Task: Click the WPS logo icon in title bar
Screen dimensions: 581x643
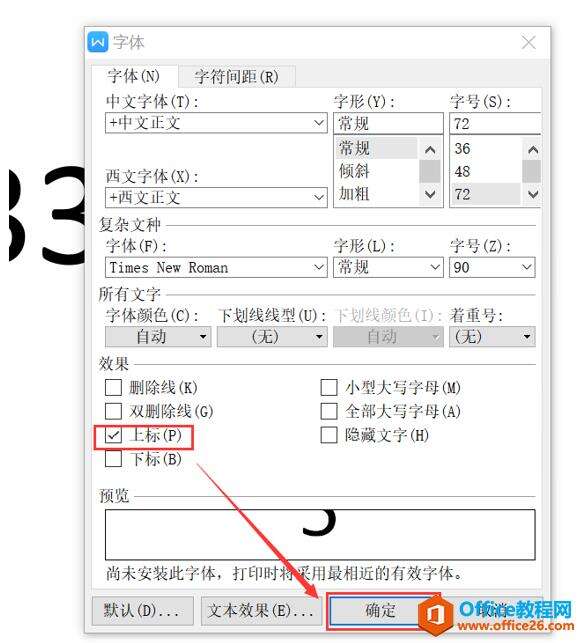Action: (98, 42)
